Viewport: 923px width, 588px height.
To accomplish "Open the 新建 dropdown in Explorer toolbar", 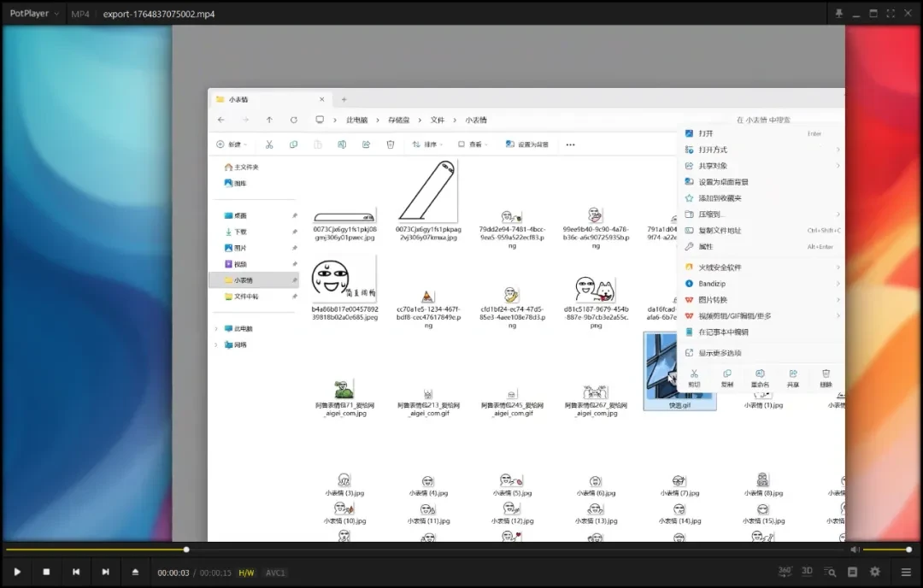I will [232, 144].
